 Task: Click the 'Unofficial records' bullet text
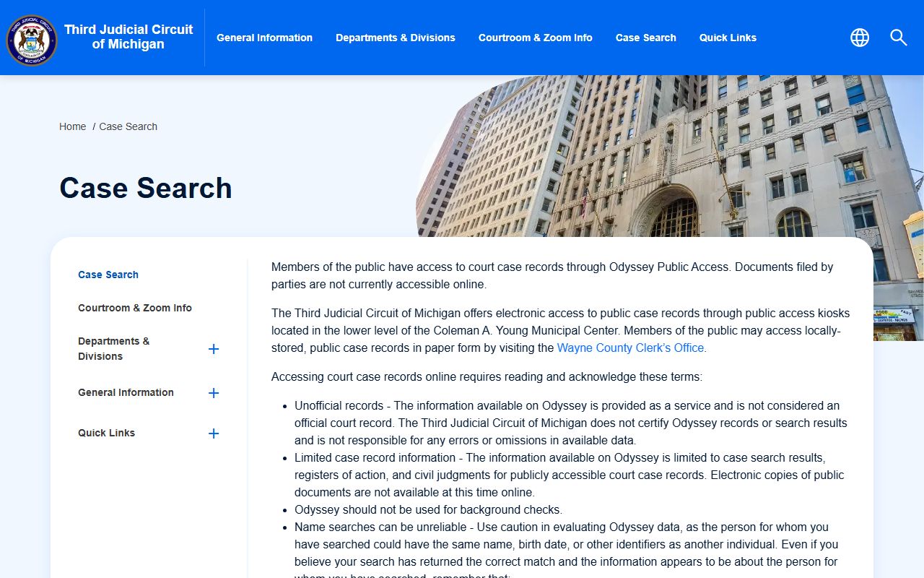click(571, 423)
